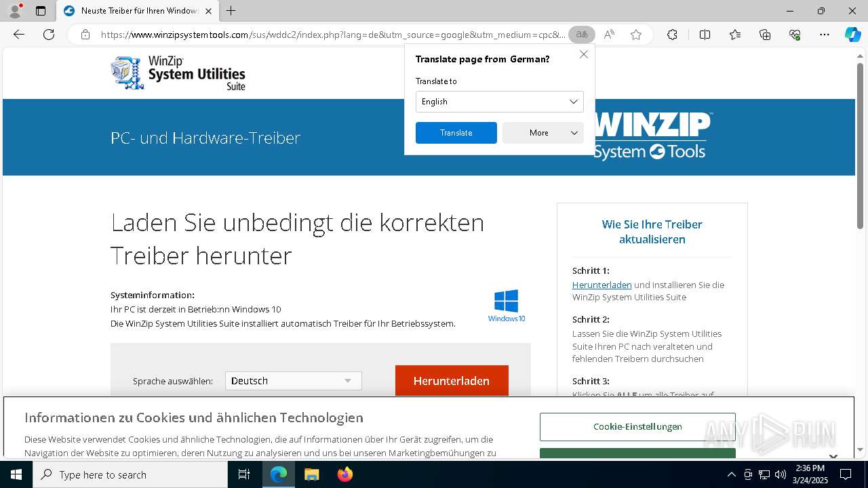Screen dimensions: 868x488
Task: Click the red Herunterladen button
Action: click(452, 381)
